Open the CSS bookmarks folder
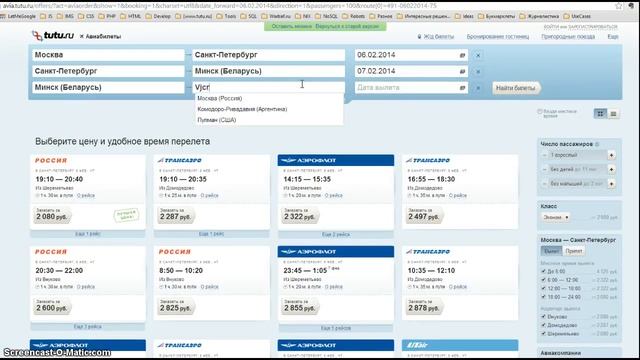This screenshot has width=640, height=360. 86,16
